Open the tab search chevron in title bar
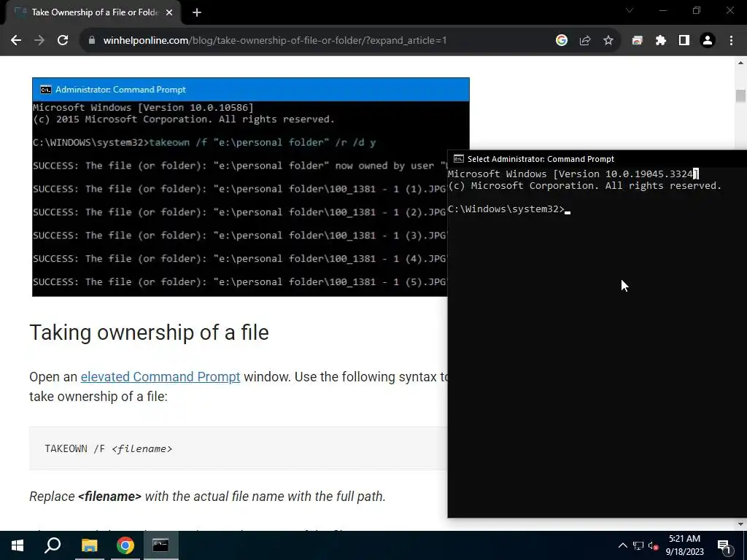The height and width of the screenshot is (560, 747). pyautogui.click(x=630, y=10)
